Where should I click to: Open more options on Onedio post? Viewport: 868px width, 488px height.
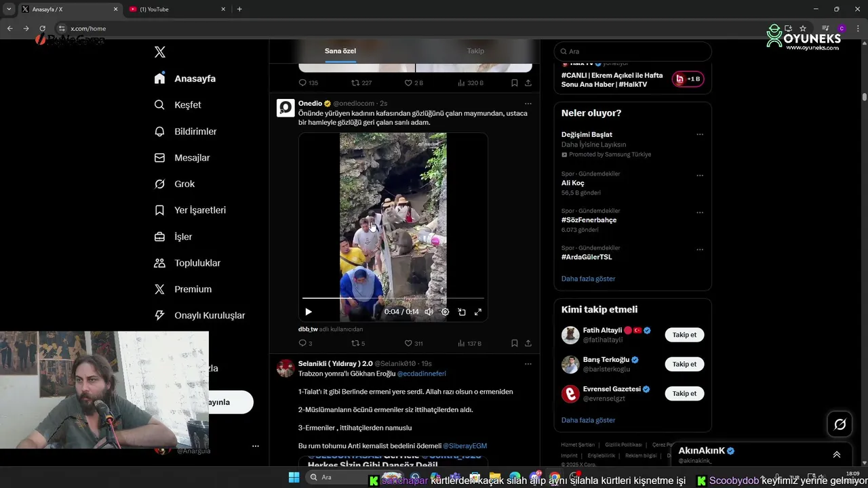(528, 104)
